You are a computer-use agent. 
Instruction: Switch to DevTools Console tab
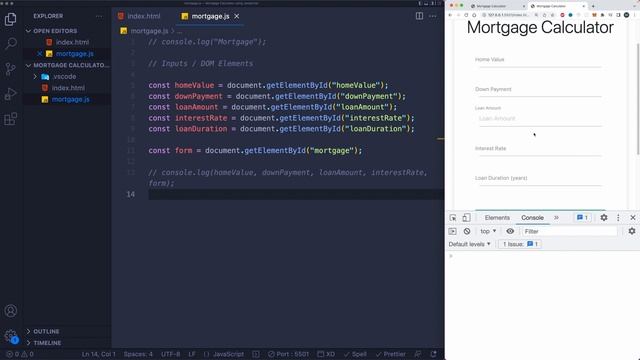[532, 218]
